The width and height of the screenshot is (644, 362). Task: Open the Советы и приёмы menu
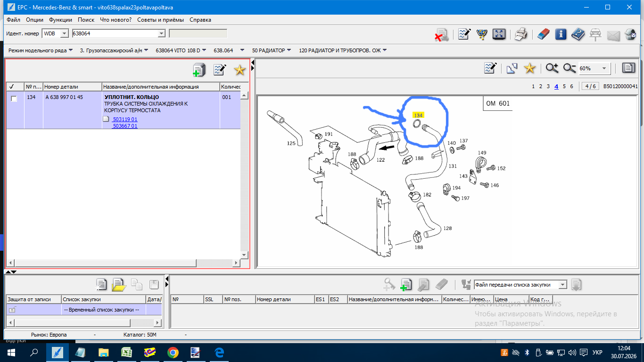pos(161,20)
